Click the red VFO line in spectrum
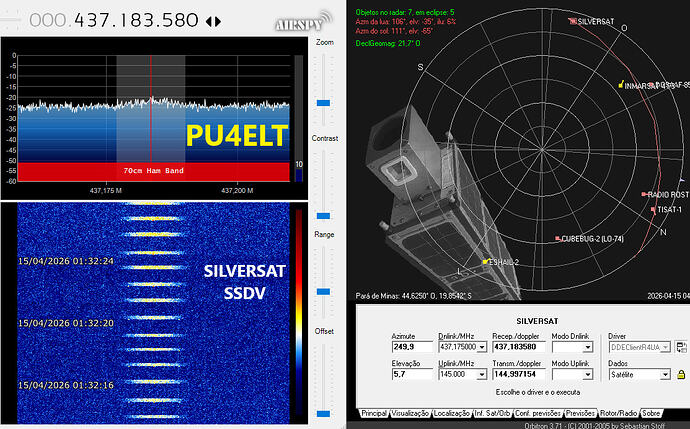Image resolution: width=690 pixels, height=429 pixels. tap(151, 109)
